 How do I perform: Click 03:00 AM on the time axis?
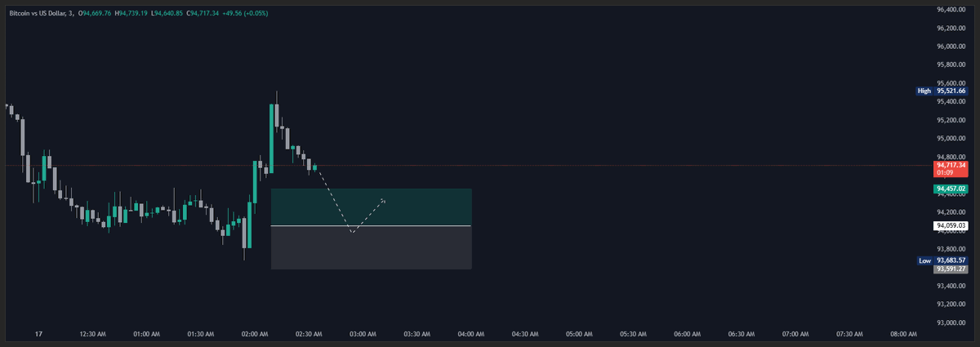click(x=363, y=334)
